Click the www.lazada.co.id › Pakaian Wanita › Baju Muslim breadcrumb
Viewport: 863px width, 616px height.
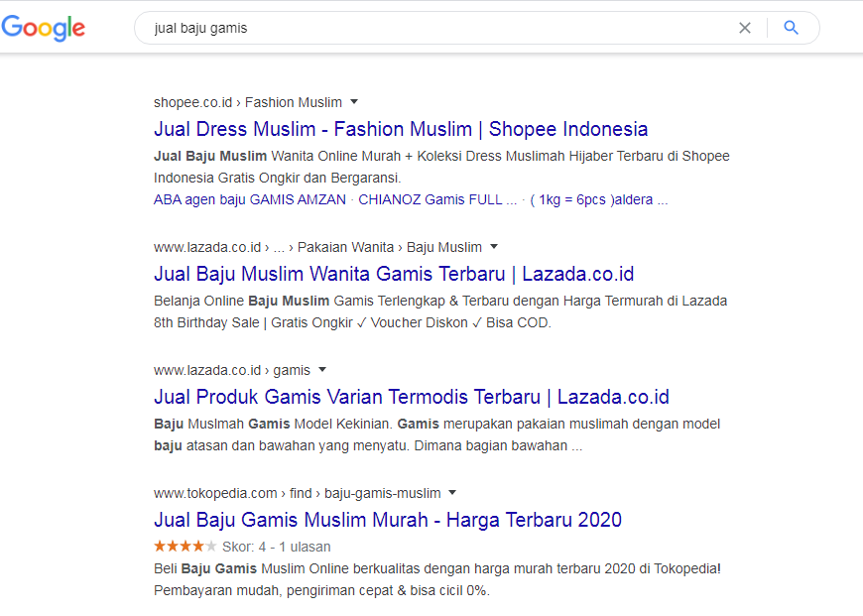(317, 247)
